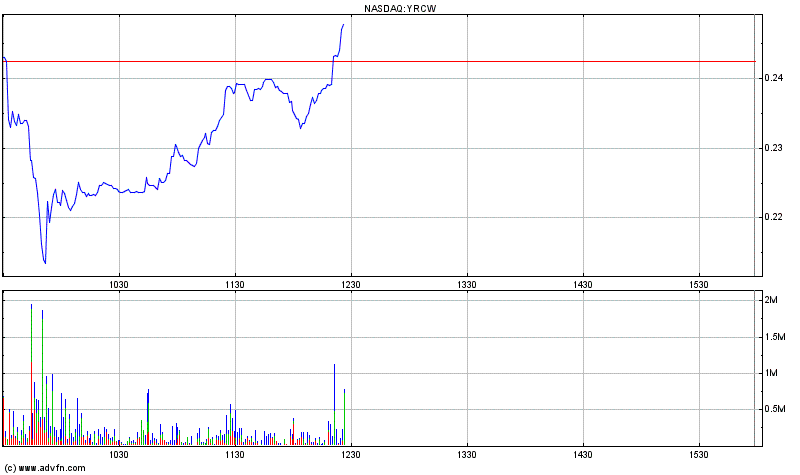Image resolution: width=800 pixels, height=475 pixels.
Task: Click the 0.24 price axis label
Action: [x=773, y=78]
